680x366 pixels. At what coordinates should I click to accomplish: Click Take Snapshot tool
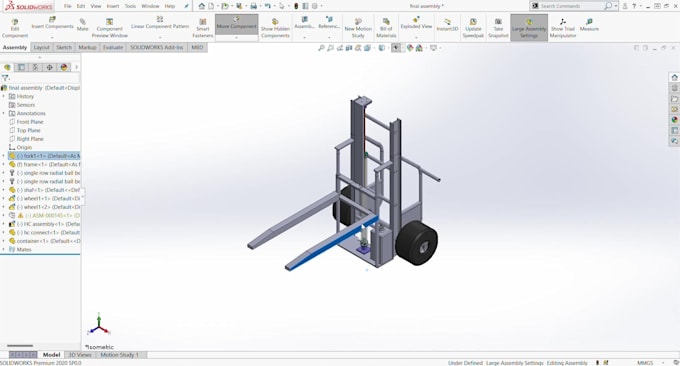pos(498,28)
